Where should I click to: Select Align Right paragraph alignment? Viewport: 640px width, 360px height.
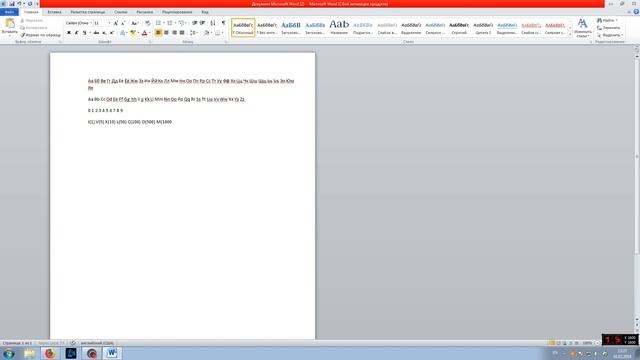click(x=174, y=33)
